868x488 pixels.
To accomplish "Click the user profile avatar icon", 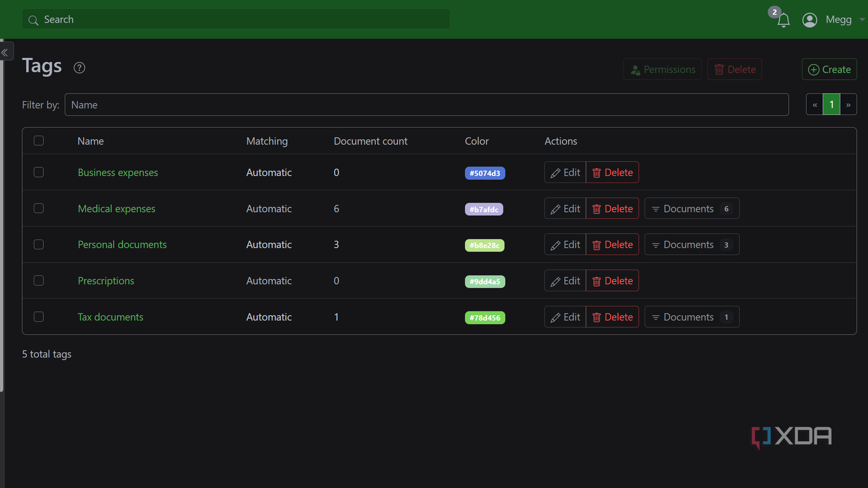I will 810,20.
